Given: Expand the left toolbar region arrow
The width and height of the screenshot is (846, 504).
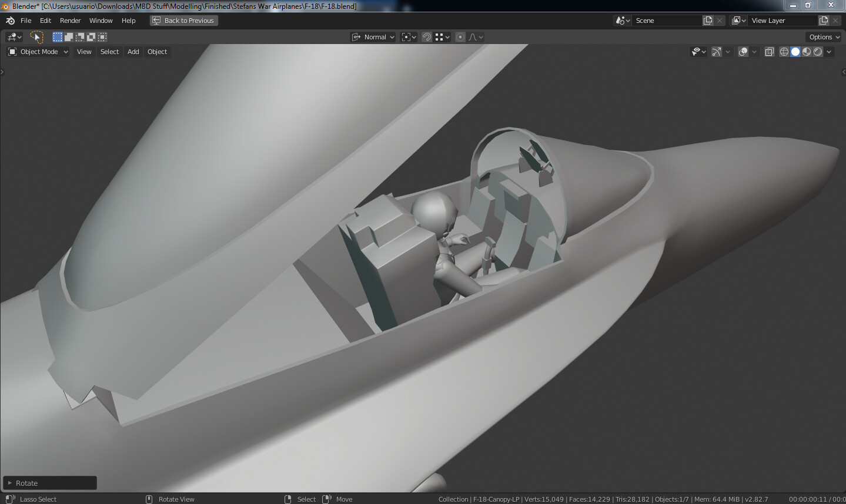Looking at the screenshot, I should point(2,72).
